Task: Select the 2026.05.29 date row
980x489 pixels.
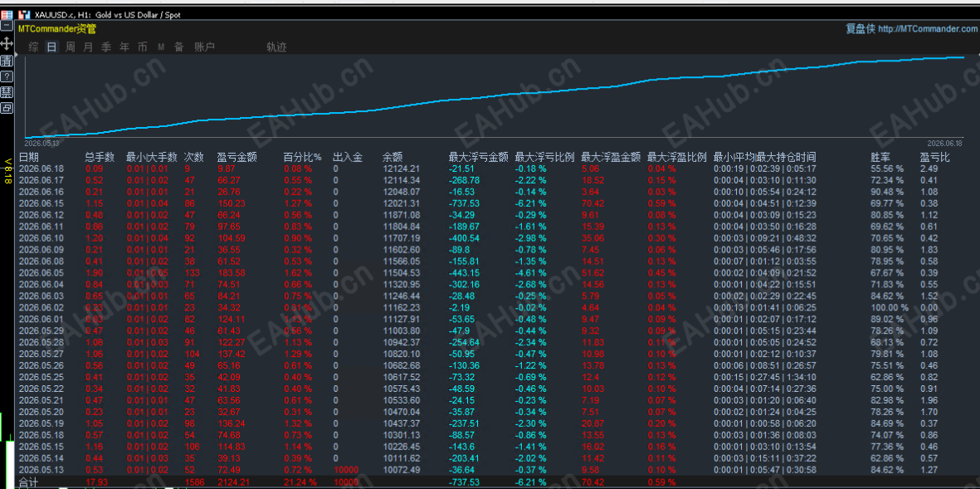Action: pos(41,330)
